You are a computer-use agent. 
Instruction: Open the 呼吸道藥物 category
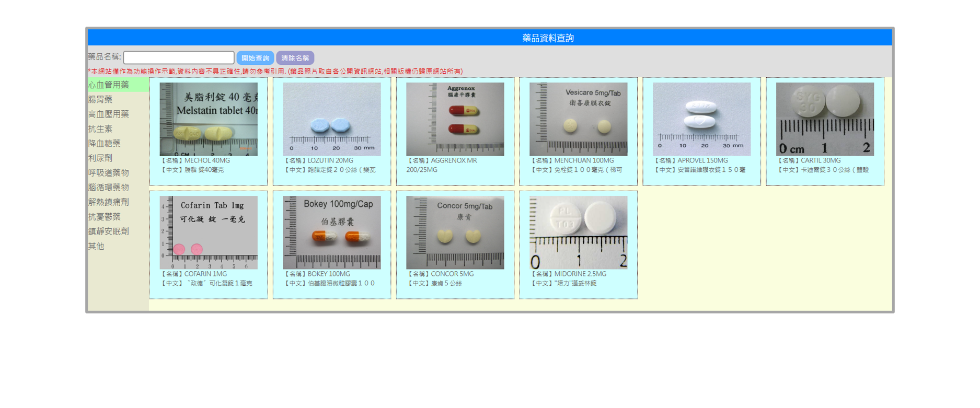(118, 172)
